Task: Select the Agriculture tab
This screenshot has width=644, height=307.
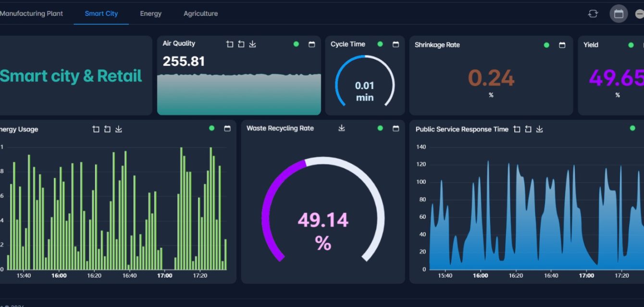Action: (200, 13)
